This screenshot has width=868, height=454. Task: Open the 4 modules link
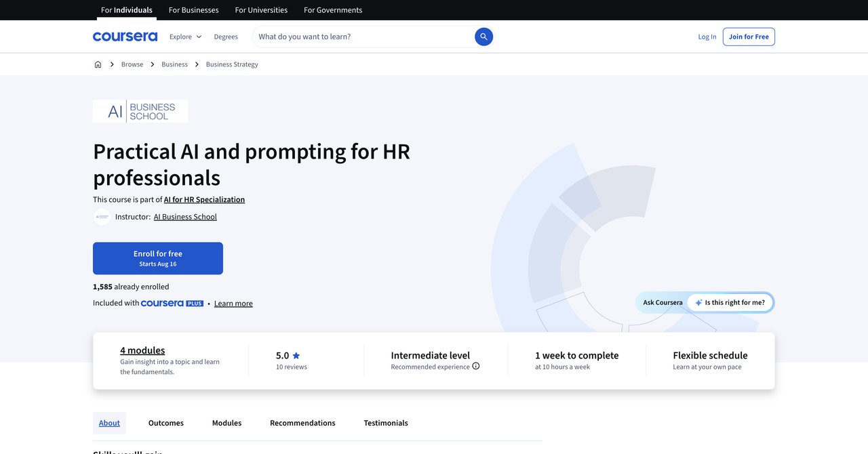(142, 350)
